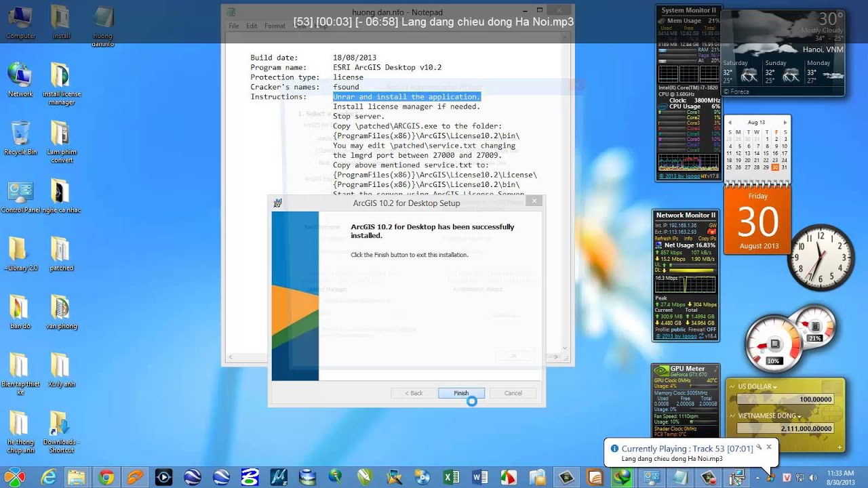Open the Format menu in Notepad

[275, 26]
